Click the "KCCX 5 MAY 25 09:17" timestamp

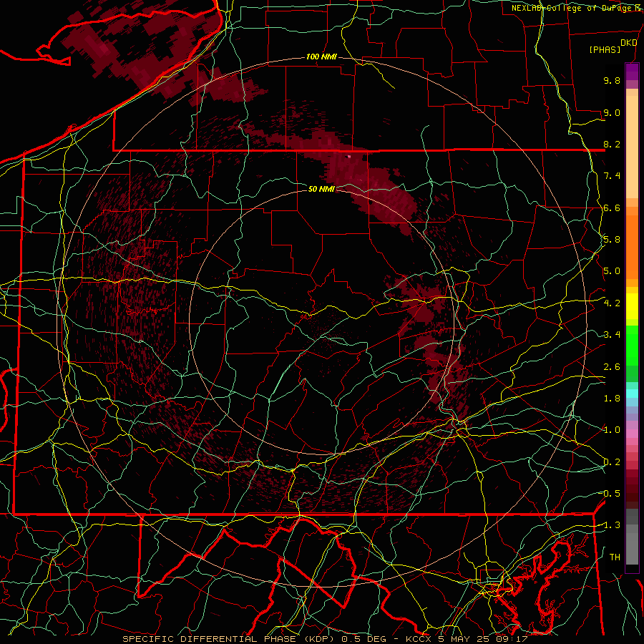click(467, 639)
